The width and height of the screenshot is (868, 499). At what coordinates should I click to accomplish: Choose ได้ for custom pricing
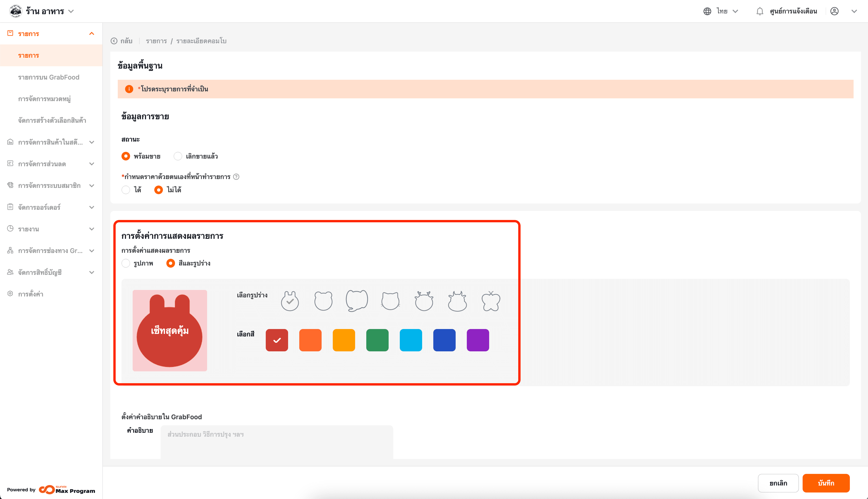coord(126,190)
